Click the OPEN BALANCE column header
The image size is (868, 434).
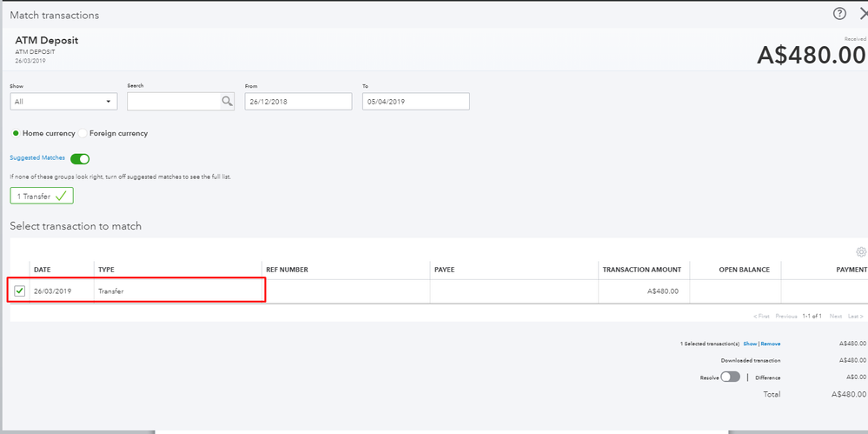744,270
